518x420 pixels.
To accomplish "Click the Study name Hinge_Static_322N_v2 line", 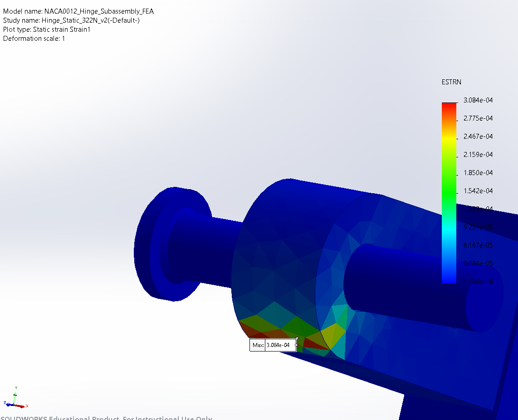I will coord(71,20).
